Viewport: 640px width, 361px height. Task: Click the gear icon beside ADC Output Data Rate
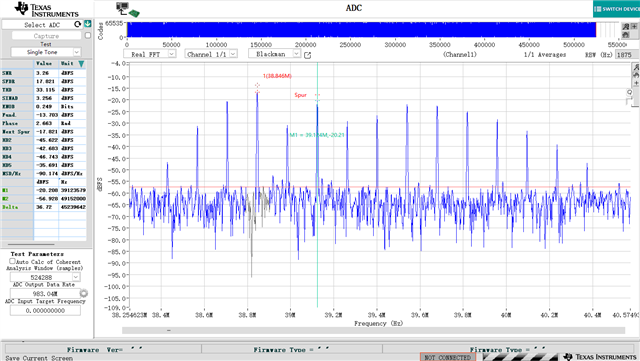[84, 293]
